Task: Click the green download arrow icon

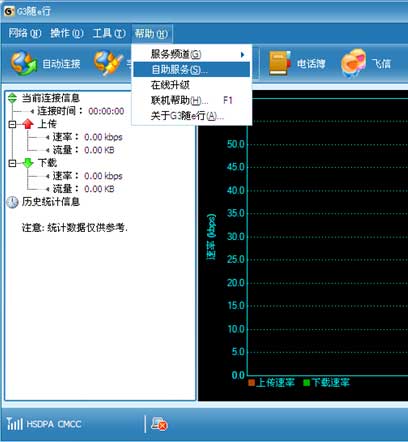Action: [x=28, y=163]
